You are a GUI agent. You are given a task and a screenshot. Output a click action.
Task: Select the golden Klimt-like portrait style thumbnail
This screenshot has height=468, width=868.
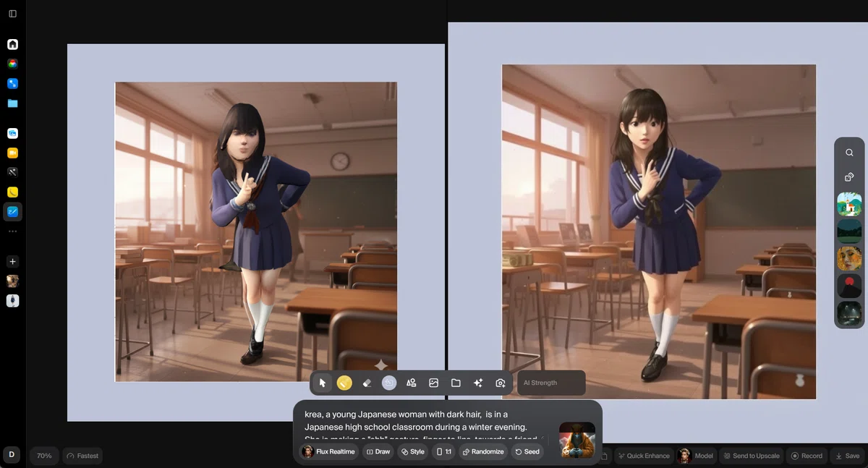point(849,259)
